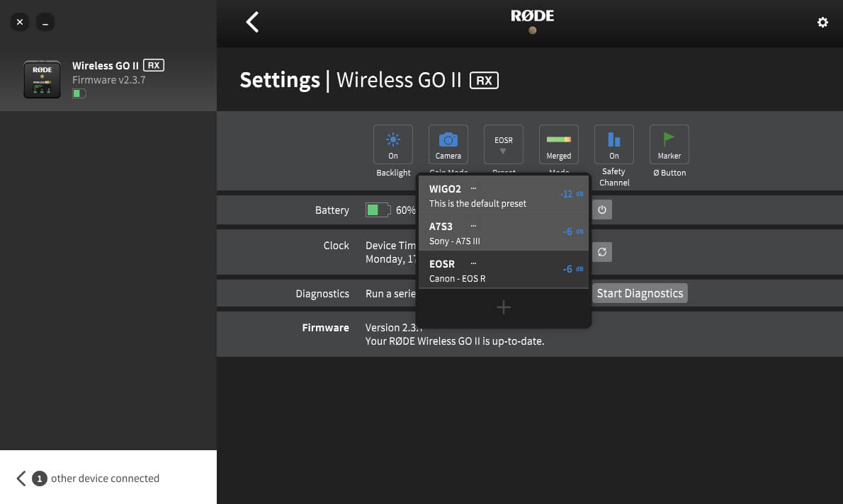
Task: Click the green Marker flag icon
Action: coord(669,144)
